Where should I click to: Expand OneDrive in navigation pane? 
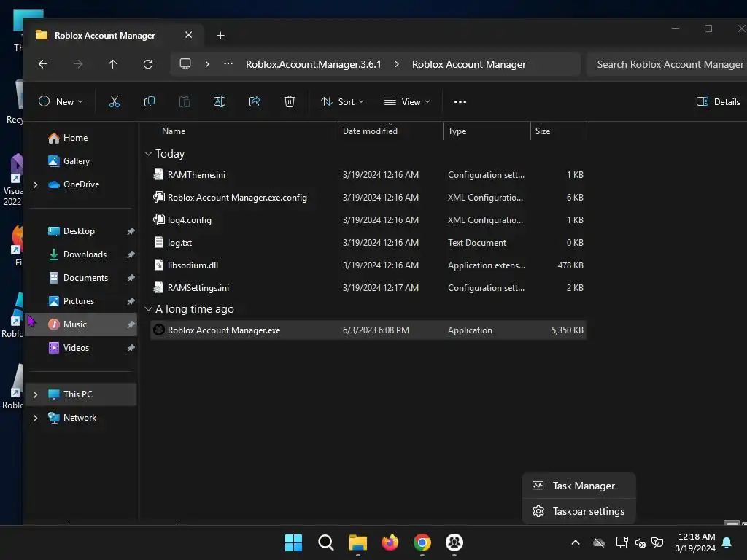tap(35, 184)
